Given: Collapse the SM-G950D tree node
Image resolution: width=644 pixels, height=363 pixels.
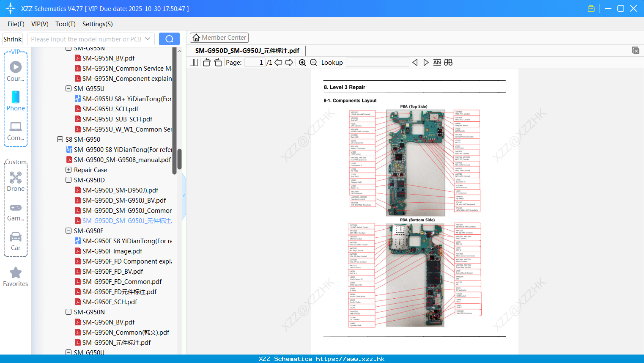Looking at the screenshot, I should click(x=69, y=180).
